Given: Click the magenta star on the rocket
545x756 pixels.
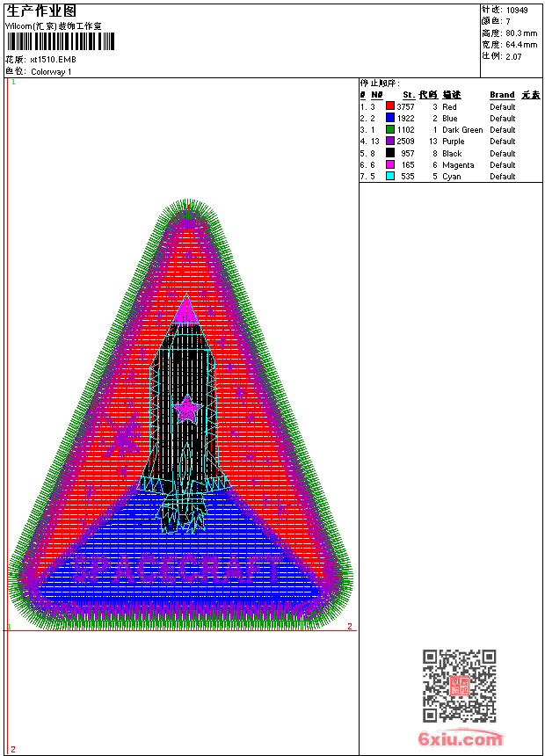Looking at the screenshot, I should [x=186, y=410].
